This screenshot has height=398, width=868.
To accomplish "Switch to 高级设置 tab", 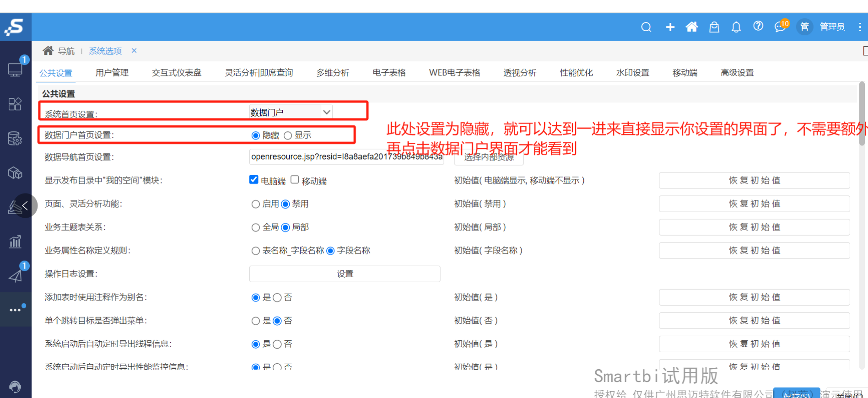I will click(737, 73).
